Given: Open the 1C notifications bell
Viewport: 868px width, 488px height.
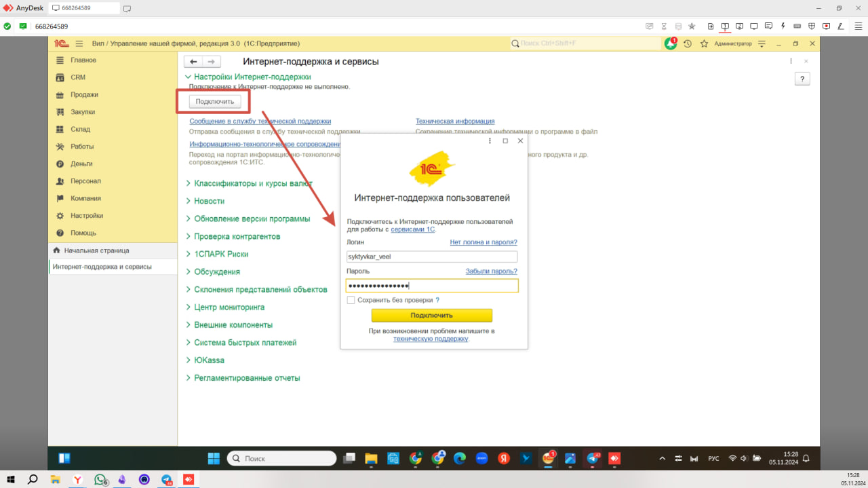Looking at the screenshot, I should click(x=671, y=43).
